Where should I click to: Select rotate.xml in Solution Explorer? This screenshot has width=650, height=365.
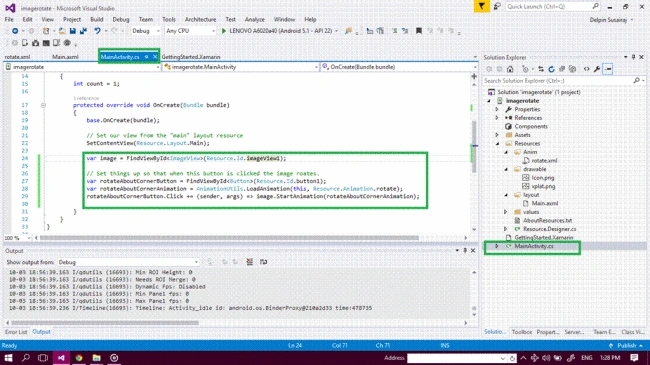(544, 161)
